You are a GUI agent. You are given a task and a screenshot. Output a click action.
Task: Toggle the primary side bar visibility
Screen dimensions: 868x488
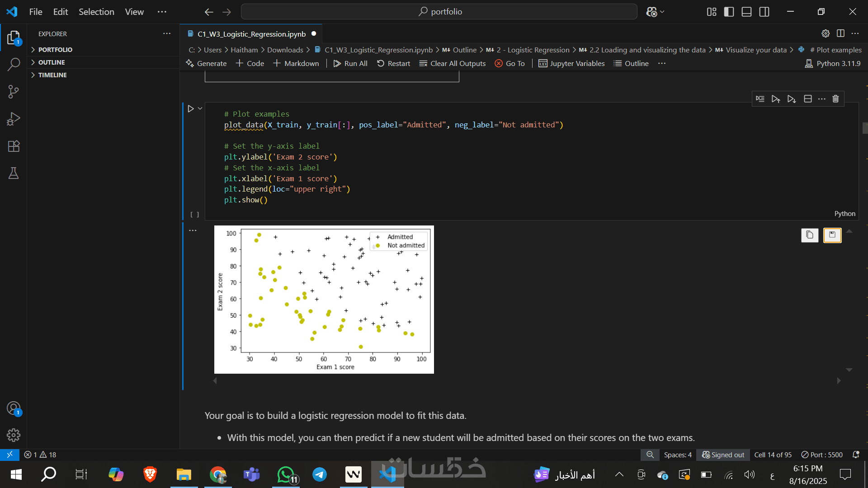click(729, 12)
